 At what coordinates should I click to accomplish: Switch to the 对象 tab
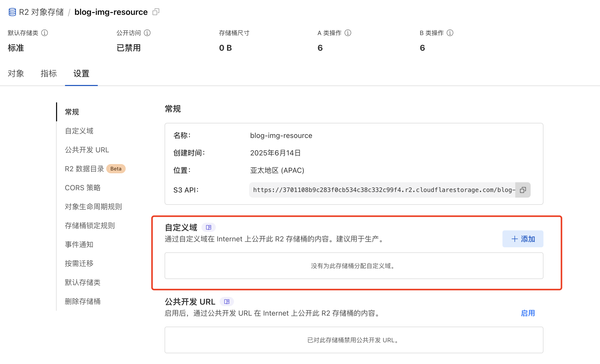click(x=16, y=73)
